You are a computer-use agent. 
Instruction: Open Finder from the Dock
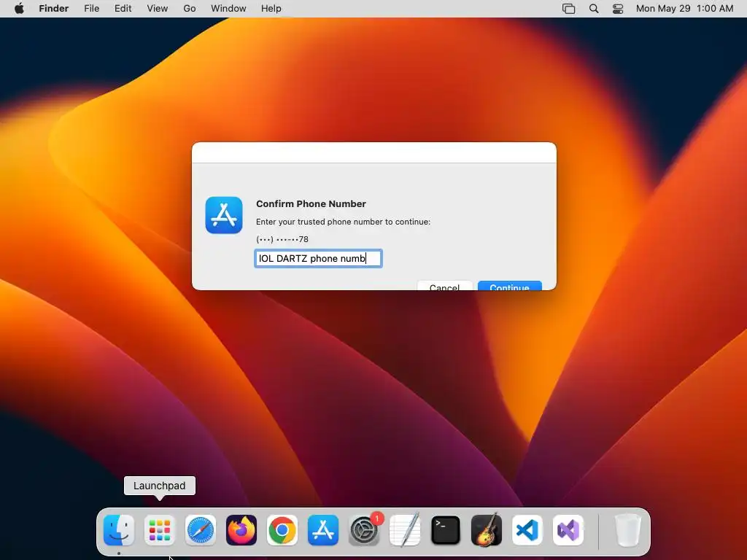pos(119,530)
